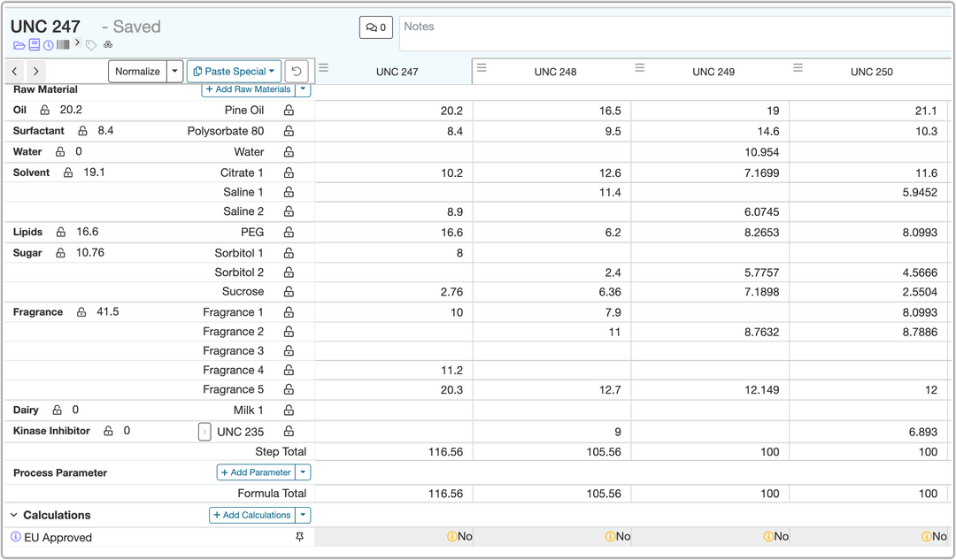Toggle the lock beside Oil total 20.2
The height and width of the screenshot is (560, 956).
tap(45, 111)
